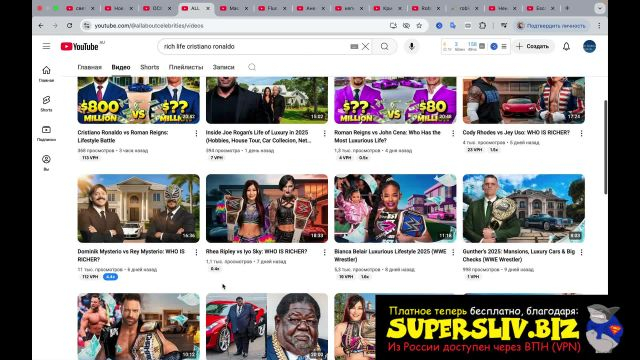
Task: Clear the search text with the X icon
Action: (365, 47)
